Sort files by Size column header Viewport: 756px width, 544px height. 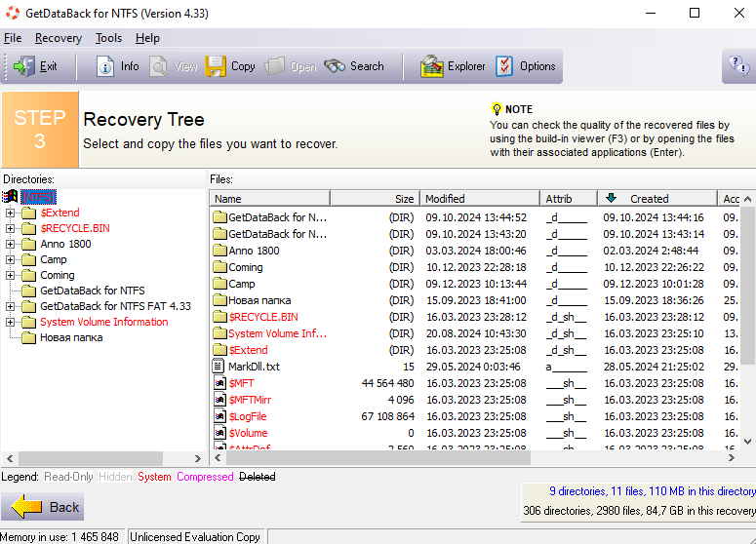click(375, 199)
